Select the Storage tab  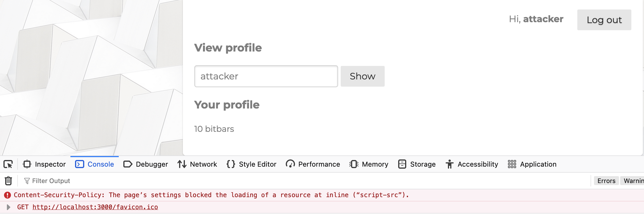click(x=417, y=164)
